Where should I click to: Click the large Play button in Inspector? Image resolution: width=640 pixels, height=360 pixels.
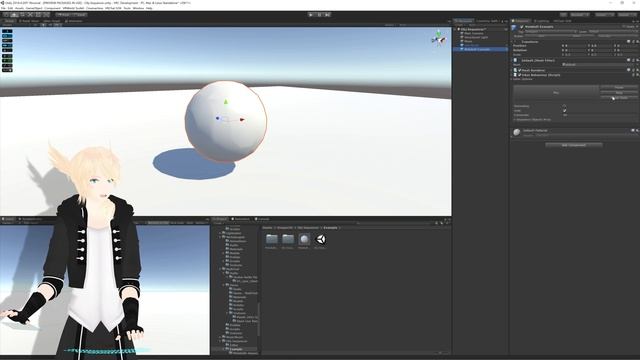[x=556, y=93]
